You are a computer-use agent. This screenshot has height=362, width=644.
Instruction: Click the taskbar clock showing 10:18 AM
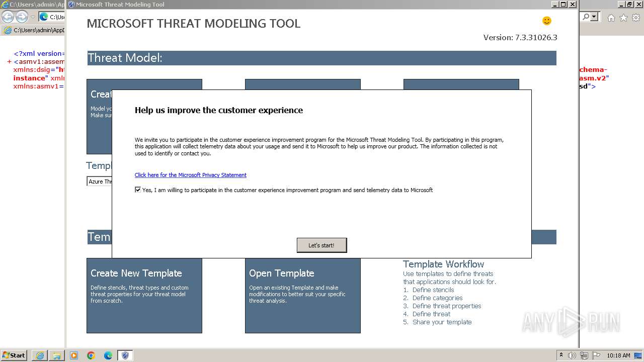[x=618, y=355]
